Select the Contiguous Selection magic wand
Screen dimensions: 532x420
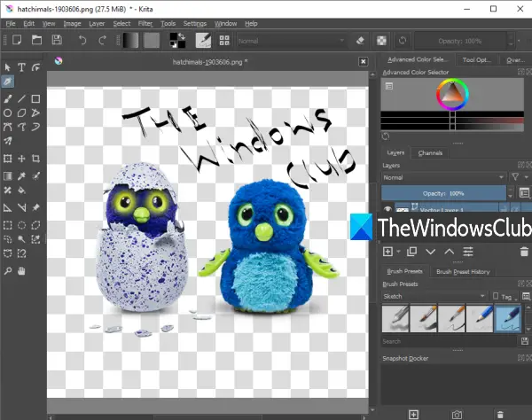click(21, 239)
